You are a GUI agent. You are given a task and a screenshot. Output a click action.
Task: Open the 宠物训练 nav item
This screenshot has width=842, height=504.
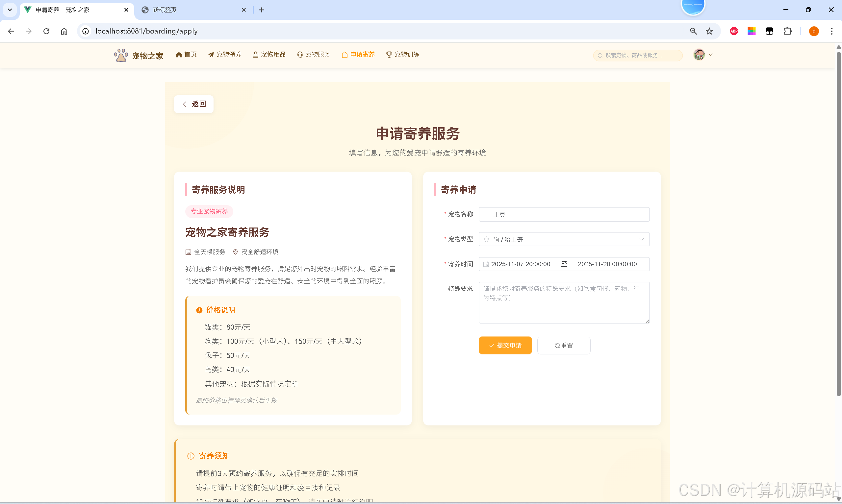tap(403, 54)
